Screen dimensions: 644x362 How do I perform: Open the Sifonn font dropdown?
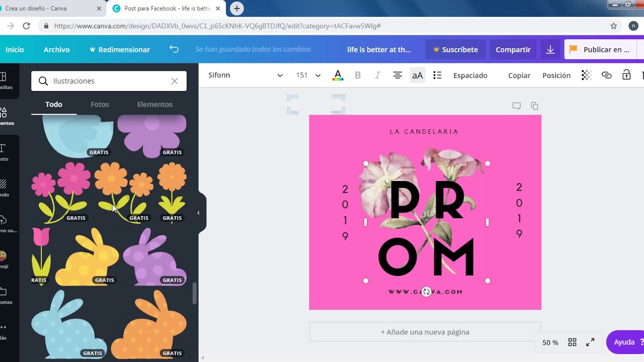246,75
